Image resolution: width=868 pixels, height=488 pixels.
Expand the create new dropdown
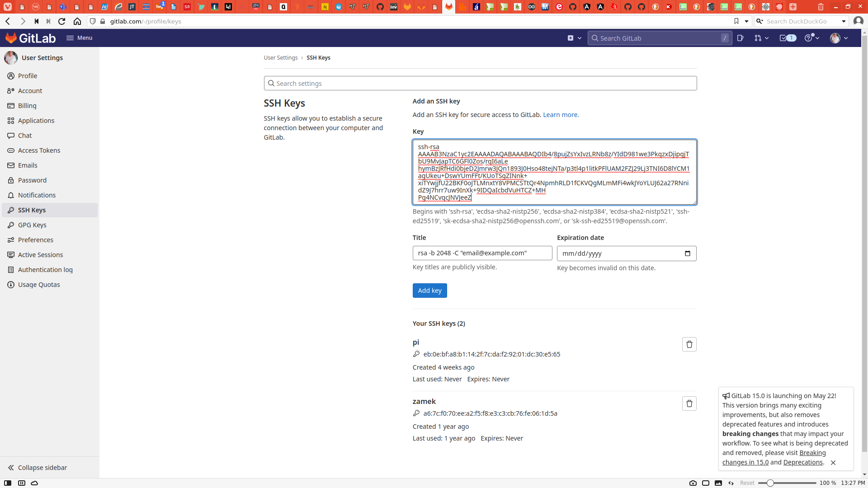coord(574,38)
